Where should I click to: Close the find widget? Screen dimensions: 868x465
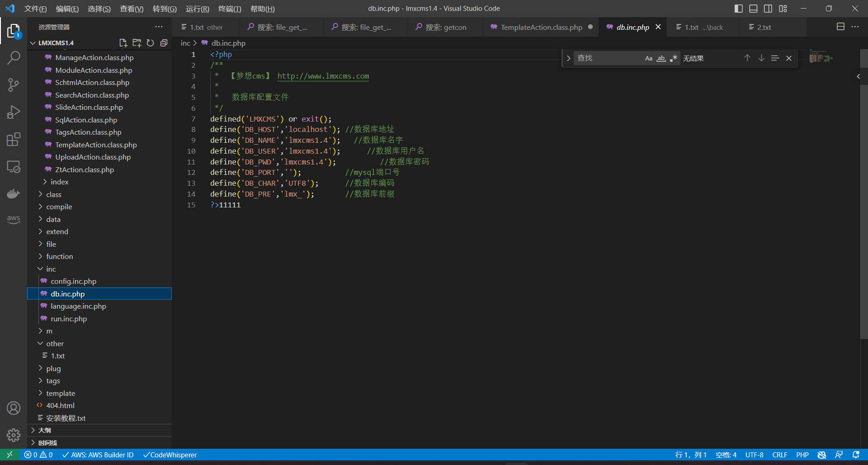(x=789, y=58)
